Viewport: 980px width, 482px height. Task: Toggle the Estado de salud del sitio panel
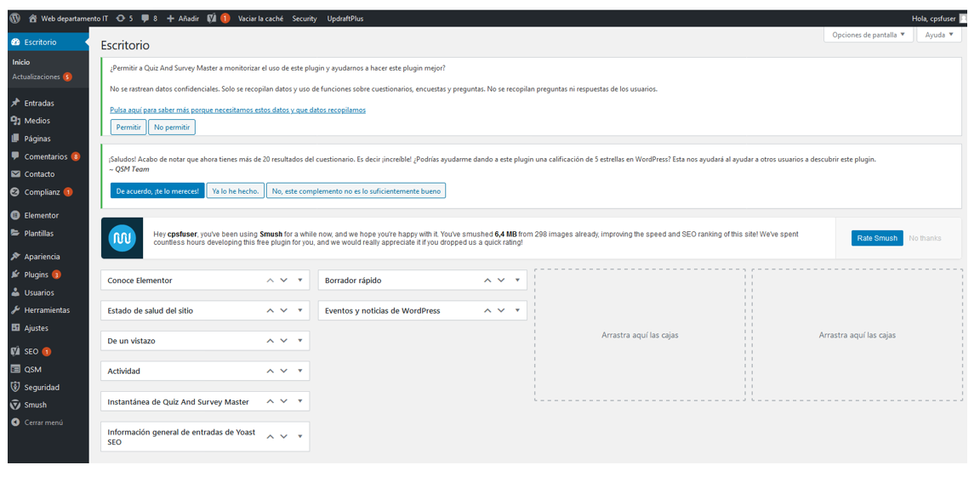(300, 310)
